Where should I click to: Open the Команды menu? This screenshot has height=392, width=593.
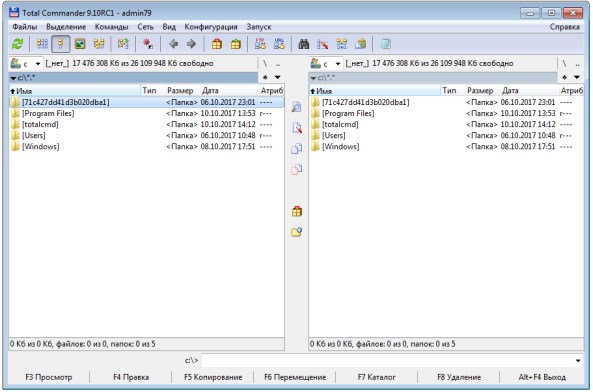(112, 27)
